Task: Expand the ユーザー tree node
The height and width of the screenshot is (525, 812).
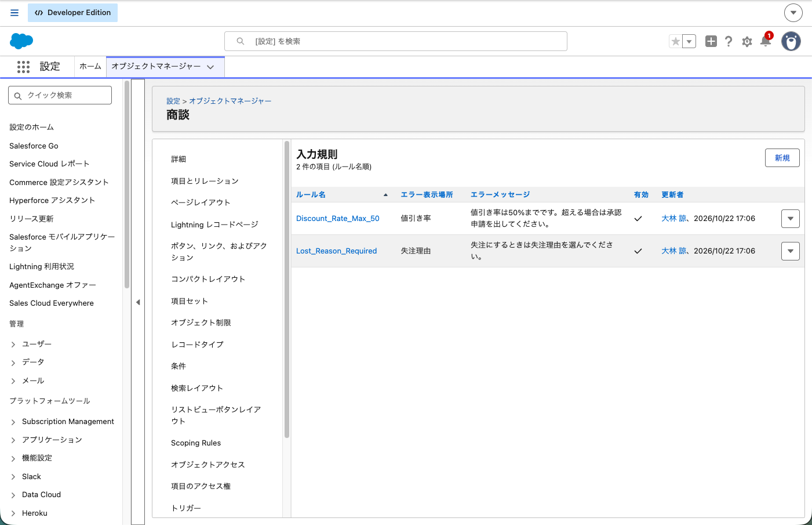Action: (x=13, y=345)
